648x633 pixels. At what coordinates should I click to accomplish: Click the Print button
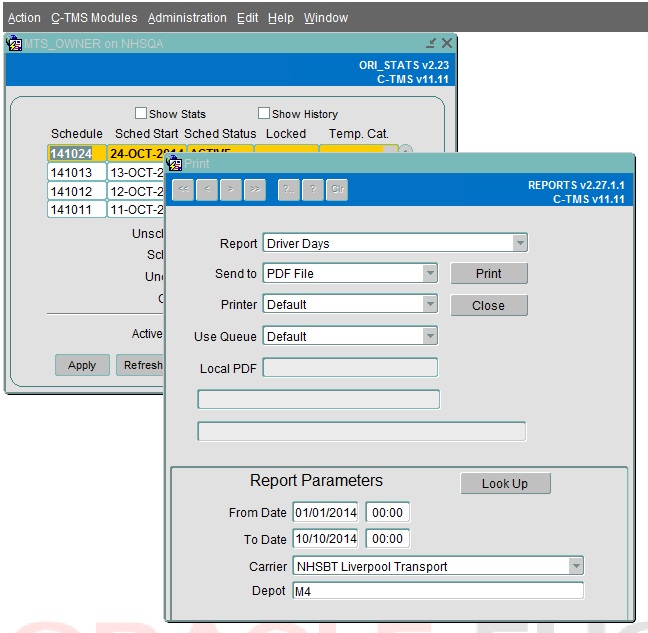pyautogui.click(x=489, y=274)
